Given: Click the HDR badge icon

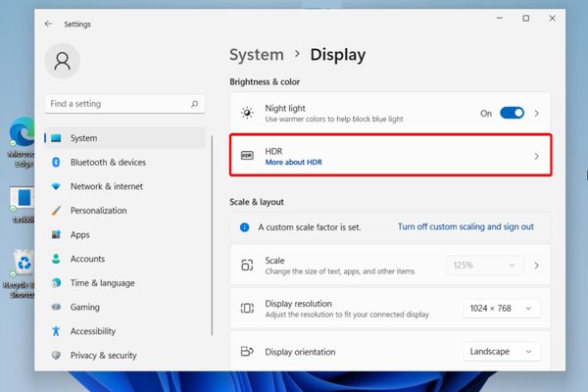Looking at the screenshot, I should 247,156.
